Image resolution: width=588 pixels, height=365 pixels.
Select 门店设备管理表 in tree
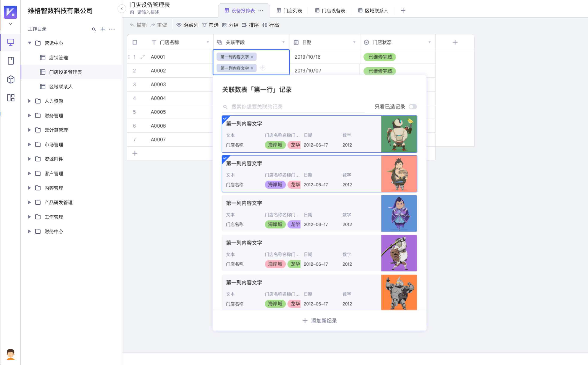(x=71, y=72)
